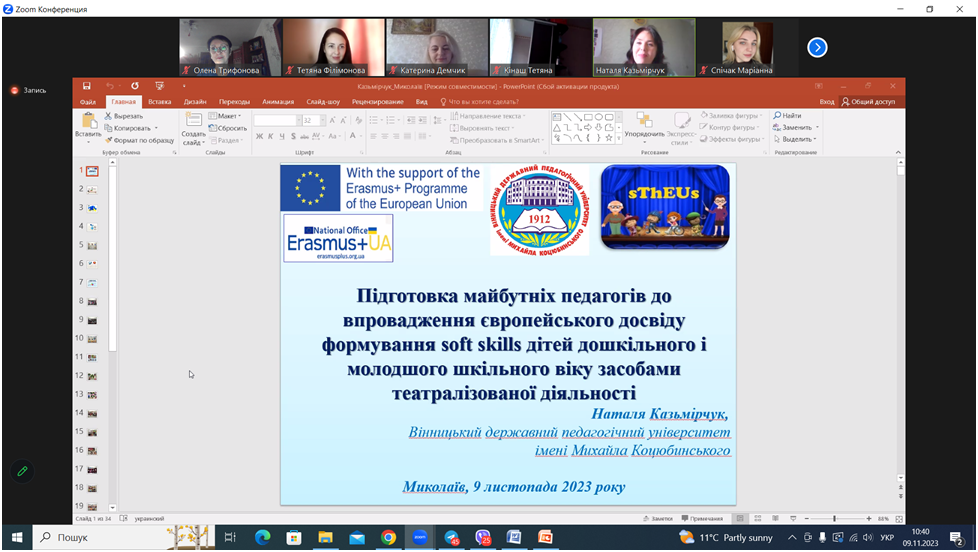Image resolution: width=978 pixels, height=552 pixels.
Task: Click the green Zoom annotation pencil icon
Action: pos(21,470)
